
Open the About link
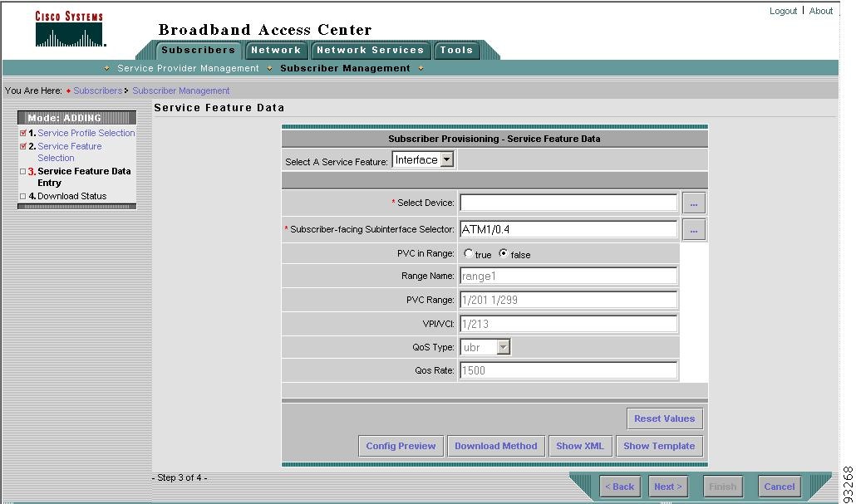[x=820, y=11]
